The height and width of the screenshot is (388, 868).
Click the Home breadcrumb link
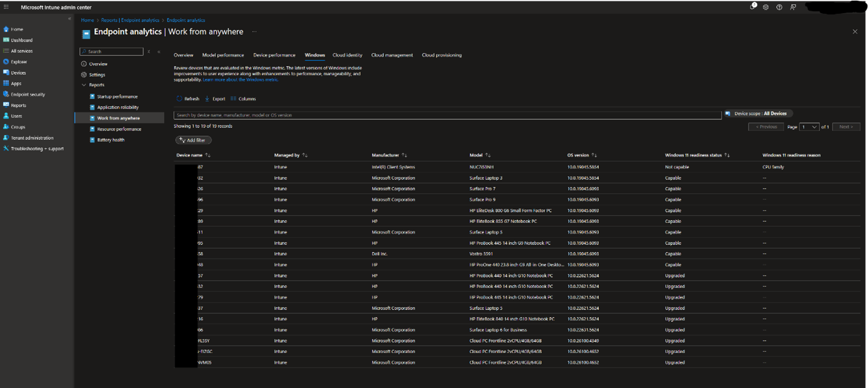coord(88,20)
